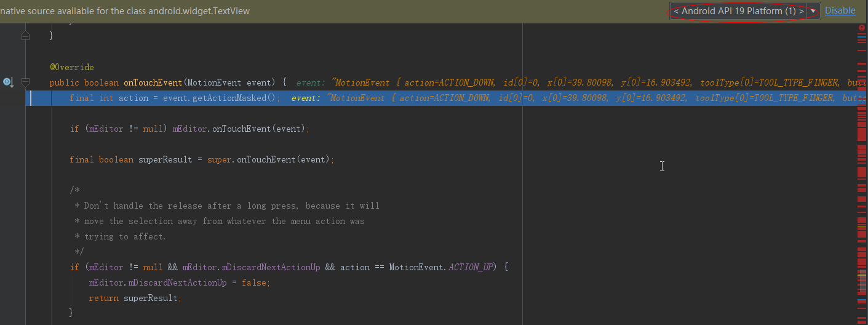Click the fold end marker beside the closing brace
The height and width of the screenshot is (325, 868).
tap(26, 36)
